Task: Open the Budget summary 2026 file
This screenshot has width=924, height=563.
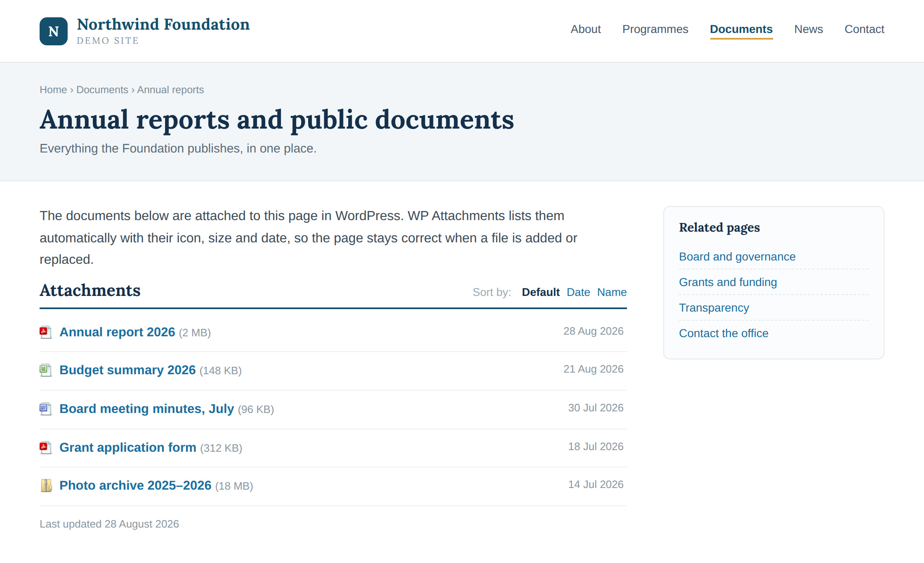Action: pos(127,370)
